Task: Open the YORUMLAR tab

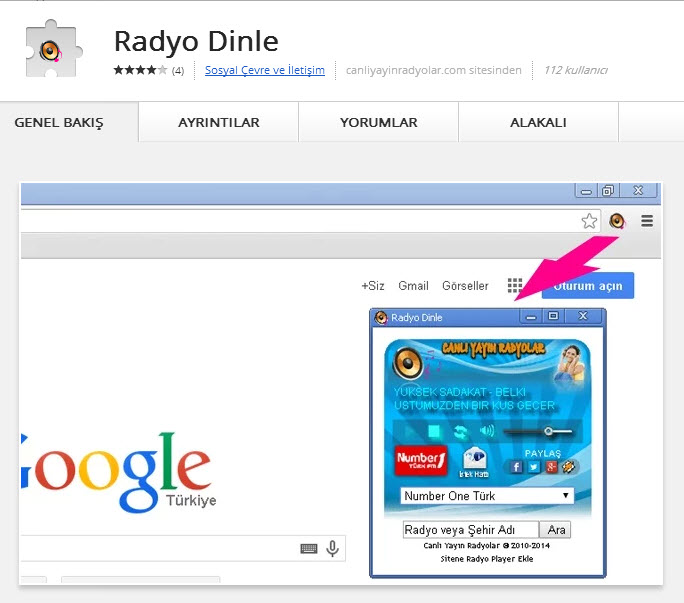Action: point(379,123)
